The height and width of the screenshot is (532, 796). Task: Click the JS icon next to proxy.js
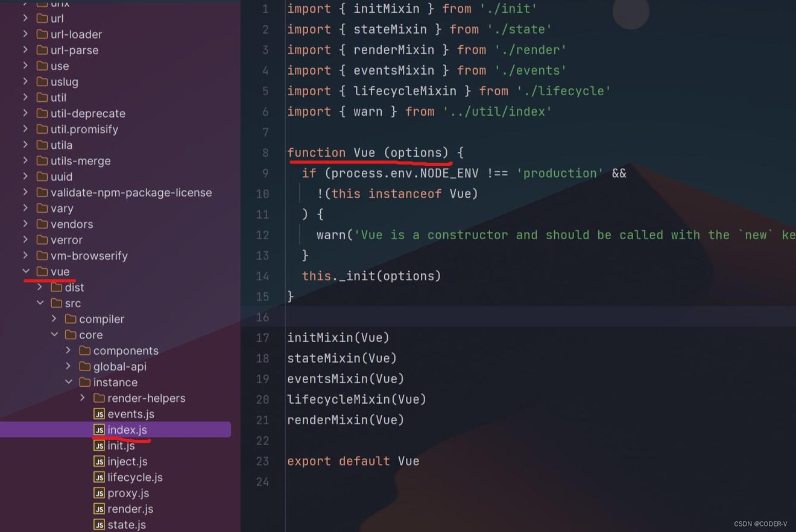(x=99, y=493)
